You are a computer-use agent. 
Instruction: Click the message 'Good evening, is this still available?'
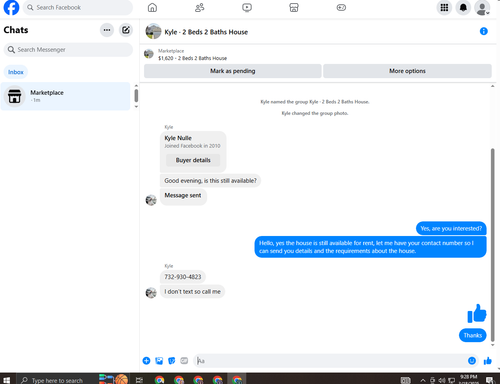(x=210, y=181)
